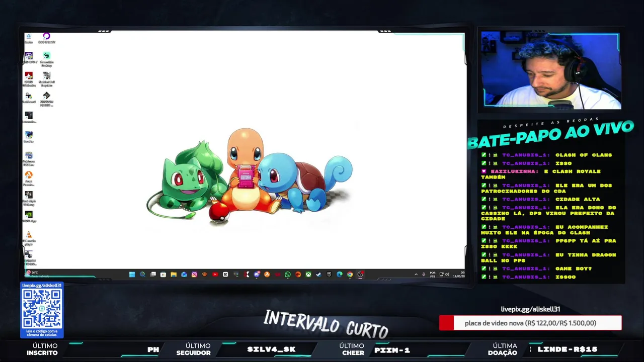644x362 pixels.
Task: Open the red star desktop shortcut
Action: click(29, 78)
